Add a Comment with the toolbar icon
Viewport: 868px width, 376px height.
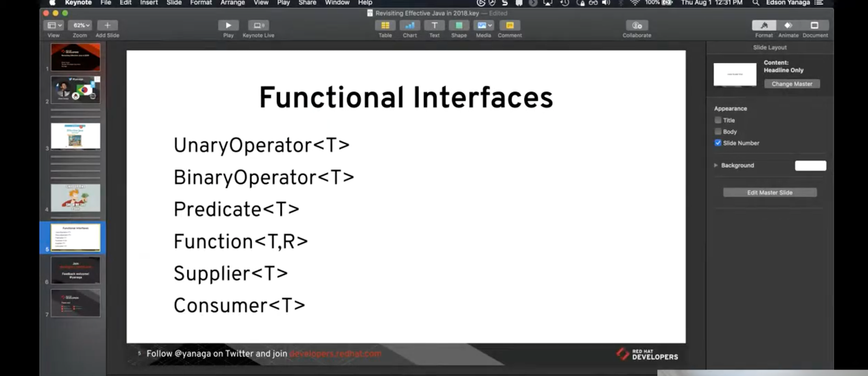click(510, 26)
